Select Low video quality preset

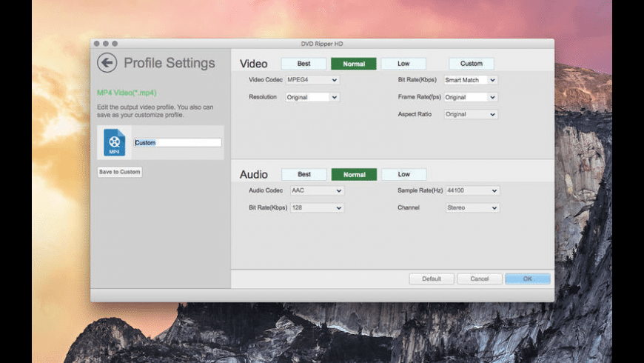pyautogui.click(x=403, y=64)
